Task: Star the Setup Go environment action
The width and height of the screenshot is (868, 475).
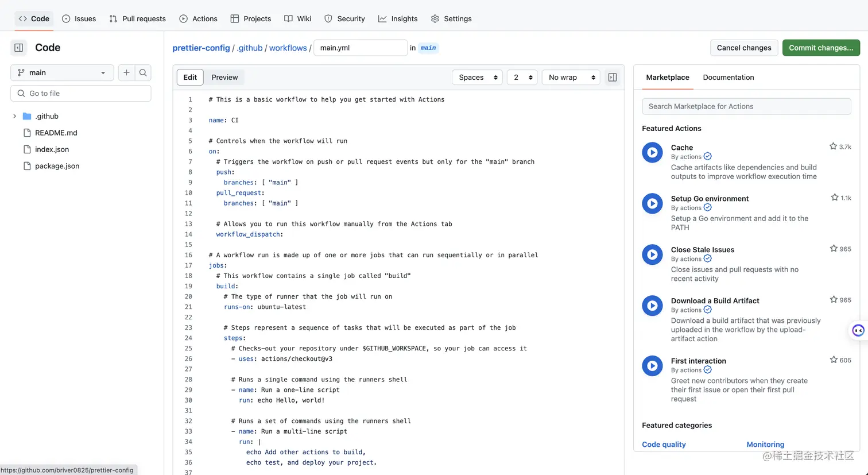Action: pos(835,198)
